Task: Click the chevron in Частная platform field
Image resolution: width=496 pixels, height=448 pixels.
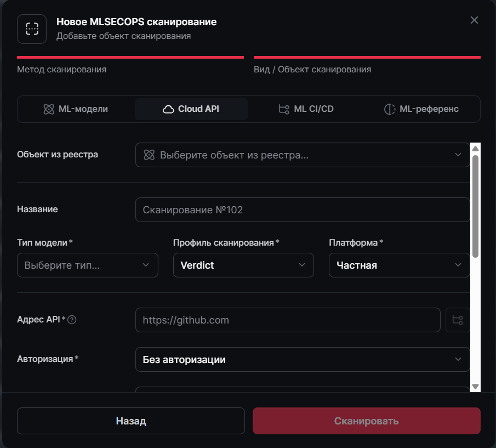Action: point(458,265)
